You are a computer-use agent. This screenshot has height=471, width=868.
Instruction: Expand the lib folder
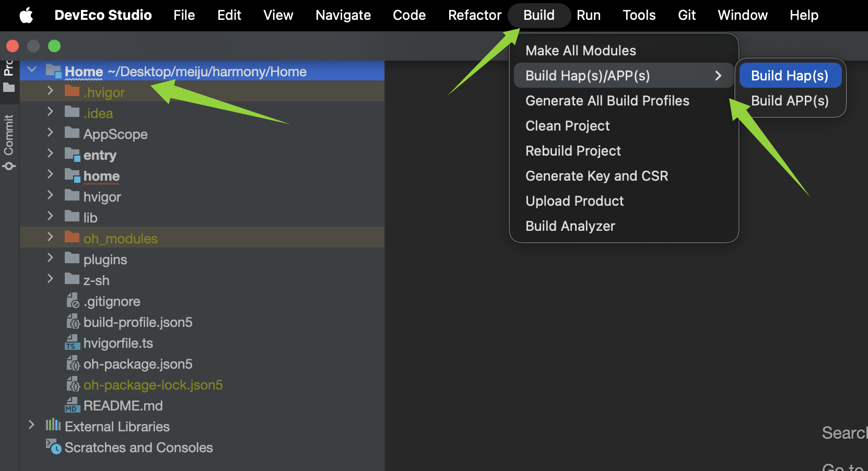point(50,216)
